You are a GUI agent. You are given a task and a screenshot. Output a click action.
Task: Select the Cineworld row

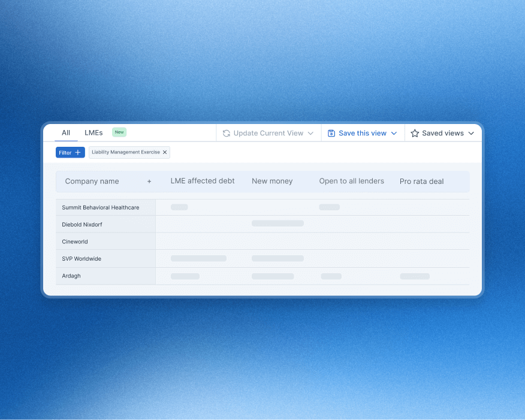point(262,241)
